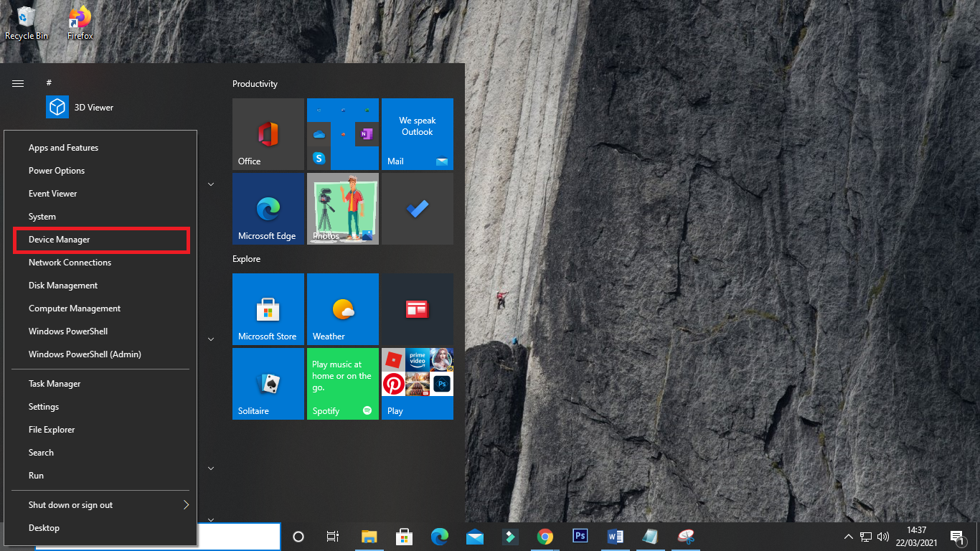Click the Photoshop icon in taskbar
The width and height of the screenshot is (980, 551).
pos(580,536)
